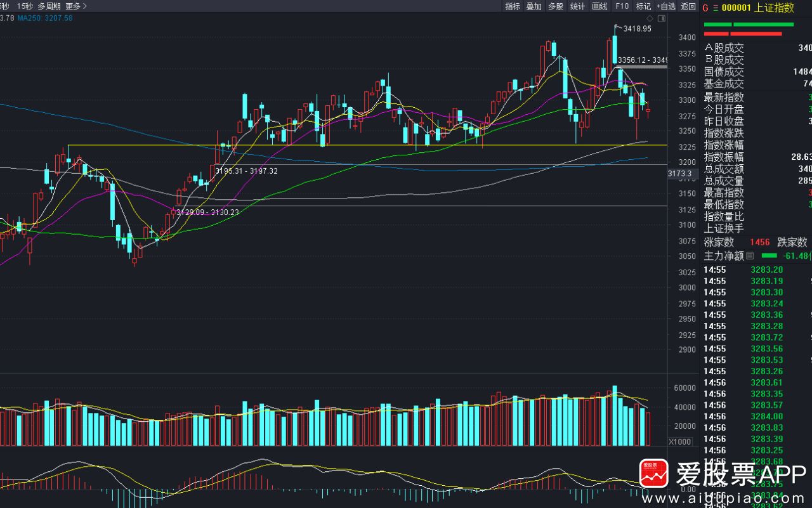
Task: Expand the 更多 period options
Action: click(76, 6)
